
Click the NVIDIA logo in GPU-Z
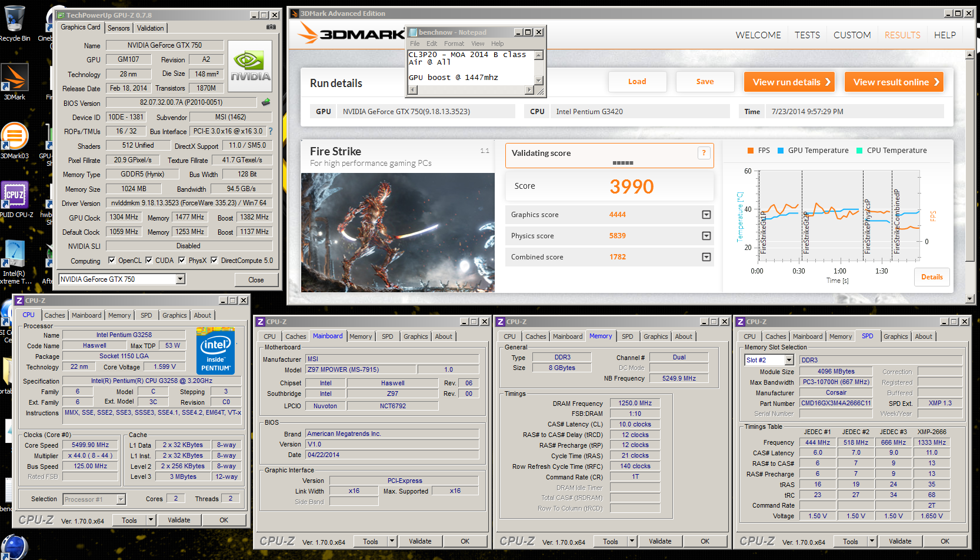pos(250,66)
